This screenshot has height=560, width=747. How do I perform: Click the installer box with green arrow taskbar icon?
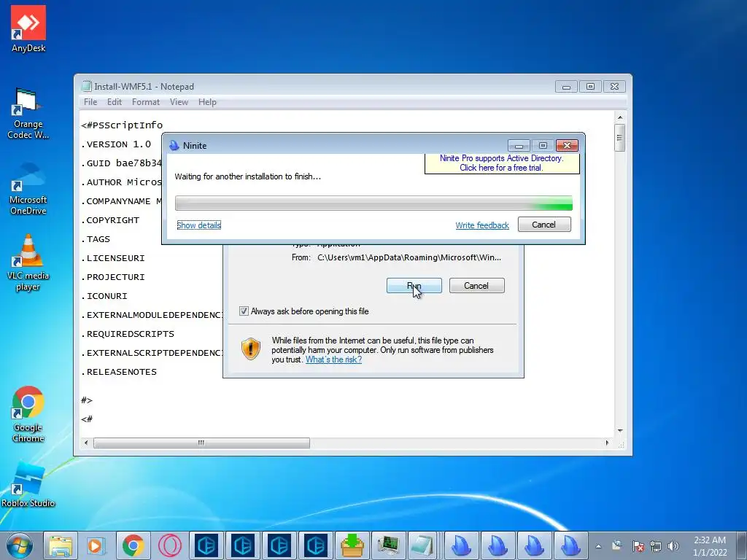pos(352,545)
